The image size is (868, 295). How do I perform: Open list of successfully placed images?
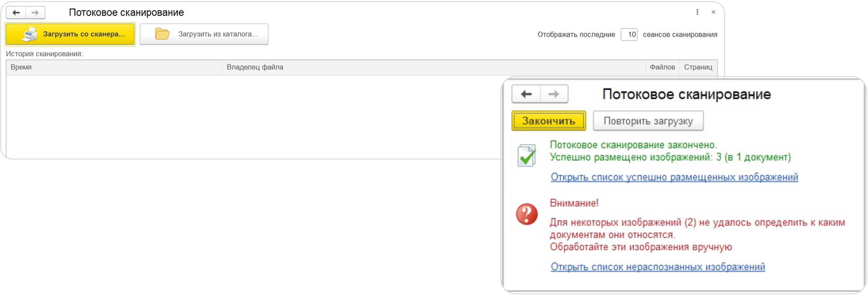coord(674,177)
